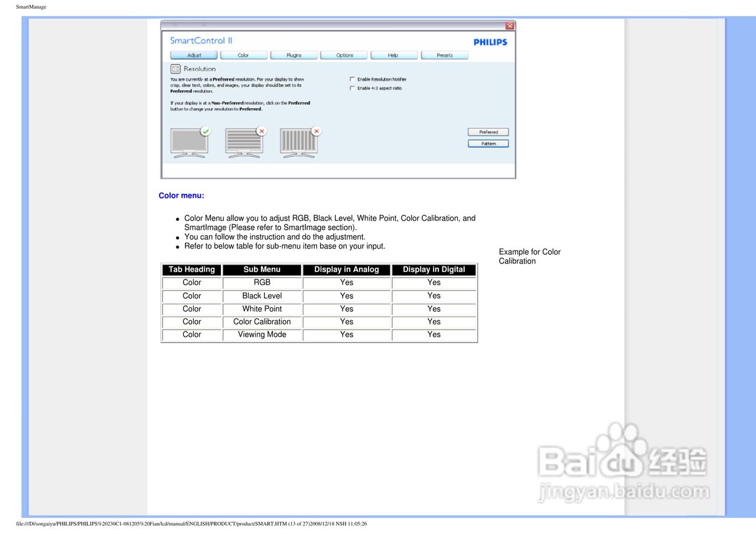Open the Adjust tab in SmartControl II
The width and height of the screenshot is (756, 534).
[194, 56]
